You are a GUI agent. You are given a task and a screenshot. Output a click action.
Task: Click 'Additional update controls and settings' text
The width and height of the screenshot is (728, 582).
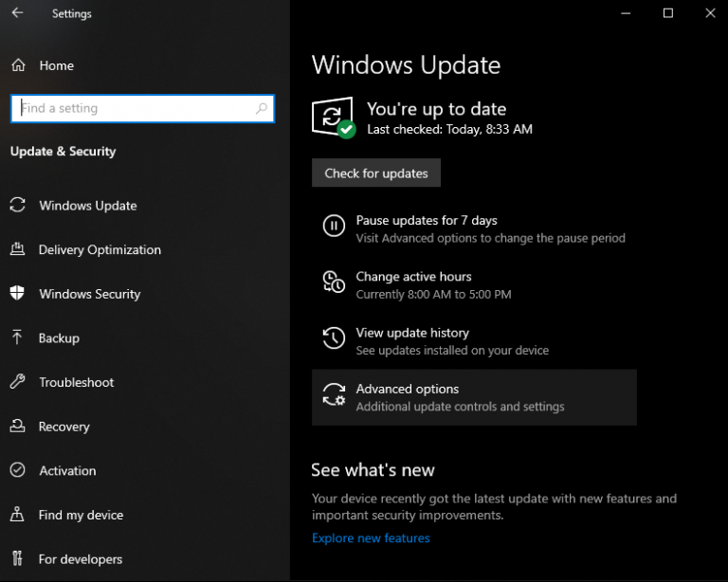tap(460, 407)
